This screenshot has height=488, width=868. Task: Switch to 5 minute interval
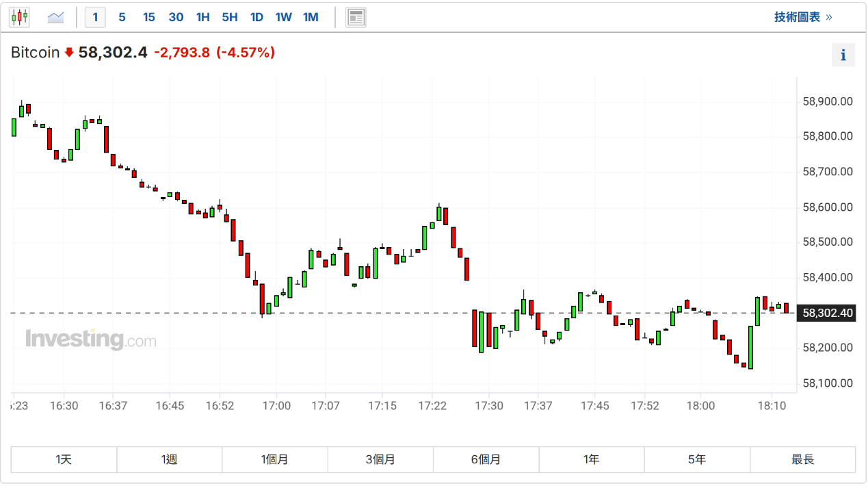(122, 17)
